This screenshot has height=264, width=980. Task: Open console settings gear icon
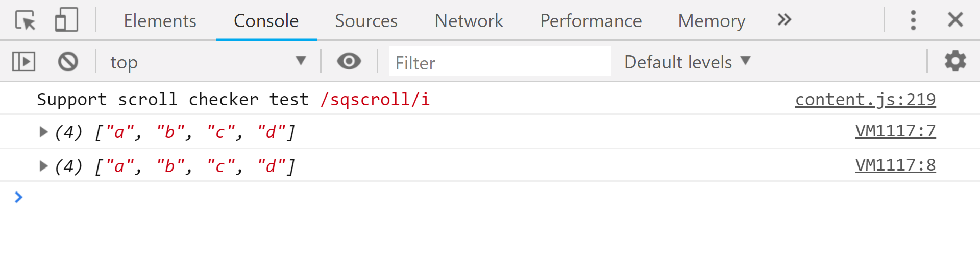tap(955, 62)
